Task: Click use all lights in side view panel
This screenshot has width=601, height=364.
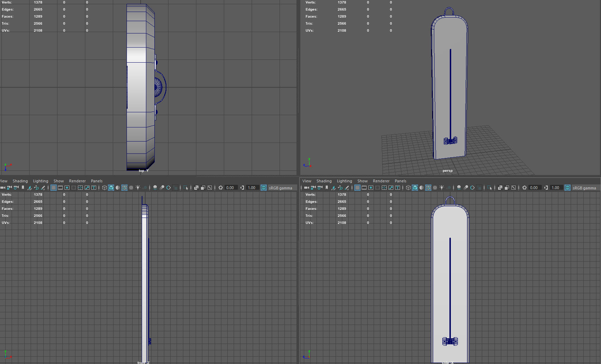Action: (442, 188)
